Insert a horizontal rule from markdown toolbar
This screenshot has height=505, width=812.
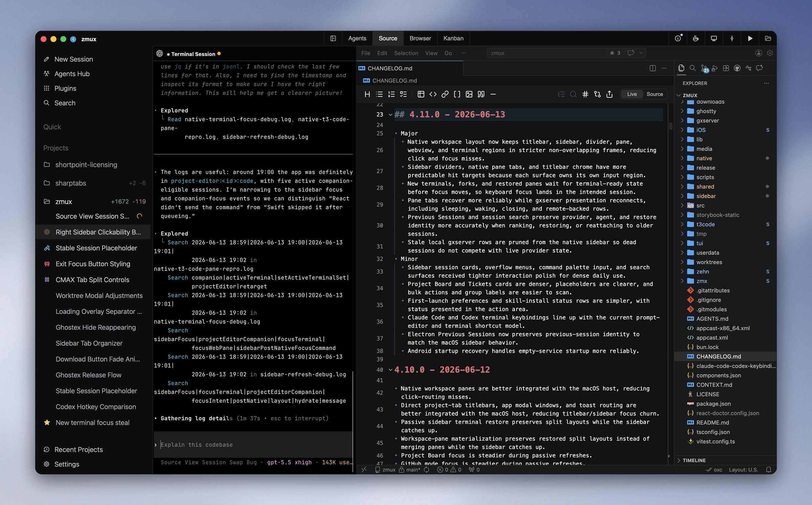(493, 94)
